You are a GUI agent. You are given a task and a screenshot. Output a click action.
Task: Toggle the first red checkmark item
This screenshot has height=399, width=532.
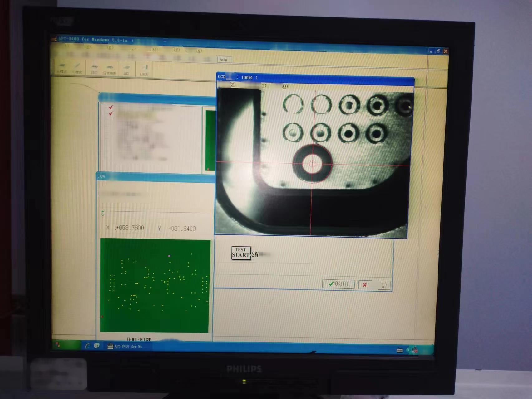point(110,107)
